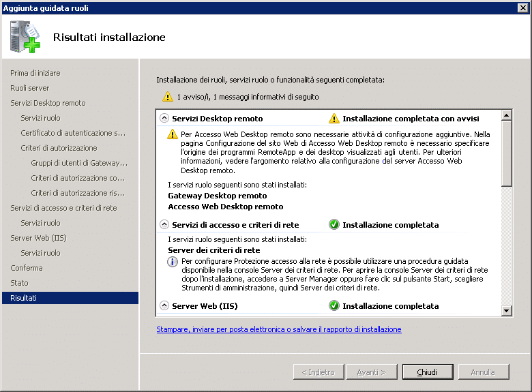Screen dimensions: 532x392
Task: Click the wizard server icon in header
Action: click(25, 37)
